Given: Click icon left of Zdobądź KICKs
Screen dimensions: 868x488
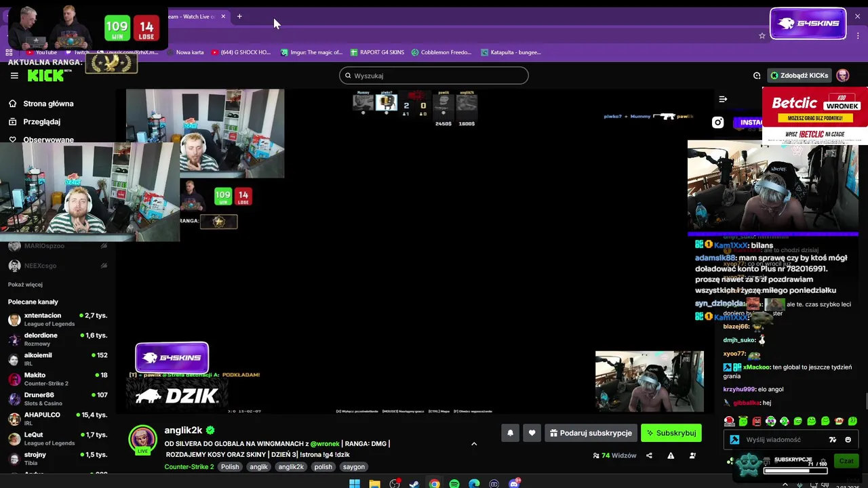Looking at the screenshot, I should click(757, 76).
